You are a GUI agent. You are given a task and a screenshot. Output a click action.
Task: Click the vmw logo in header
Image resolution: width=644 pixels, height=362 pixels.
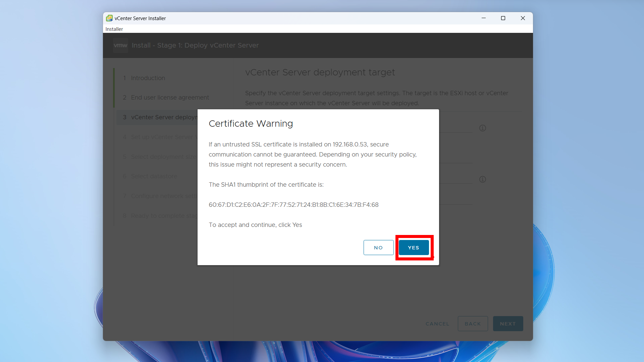point(120,45)
